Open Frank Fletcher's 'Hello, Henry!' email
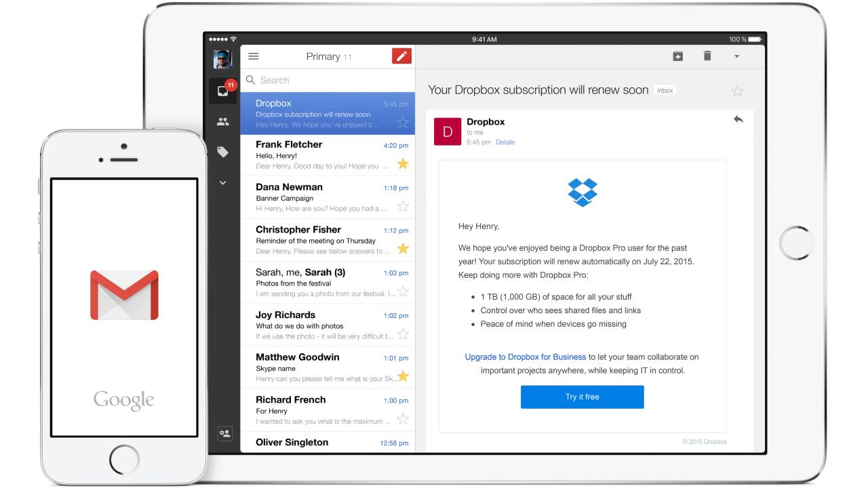Screen dimensions: 868x488 [328, 155]
